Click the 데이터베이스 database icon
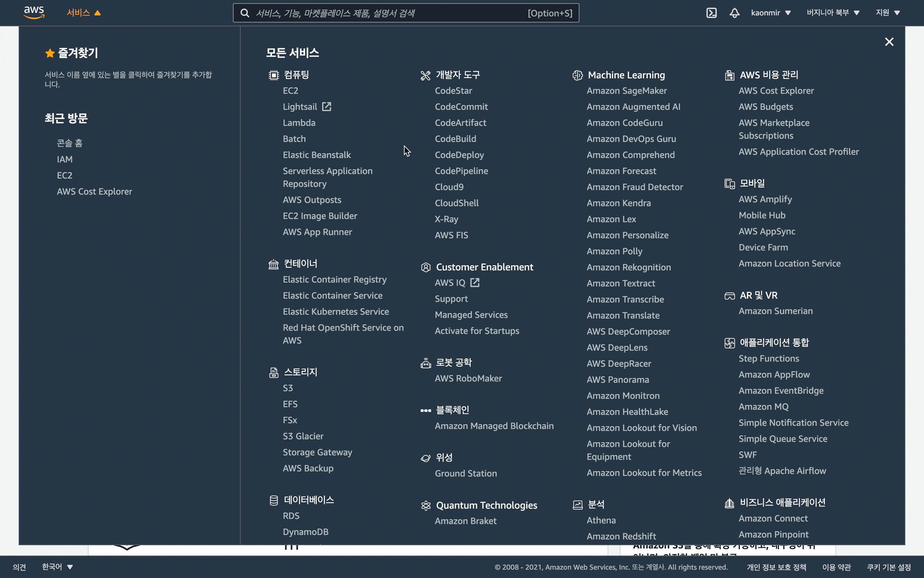 coord(273,500)
